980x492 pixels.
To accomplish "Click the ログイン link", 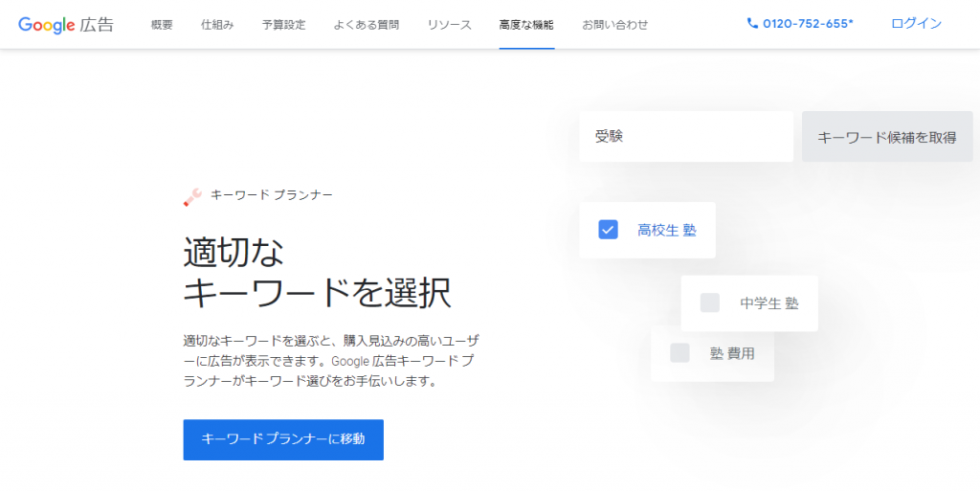I will 916,24.
